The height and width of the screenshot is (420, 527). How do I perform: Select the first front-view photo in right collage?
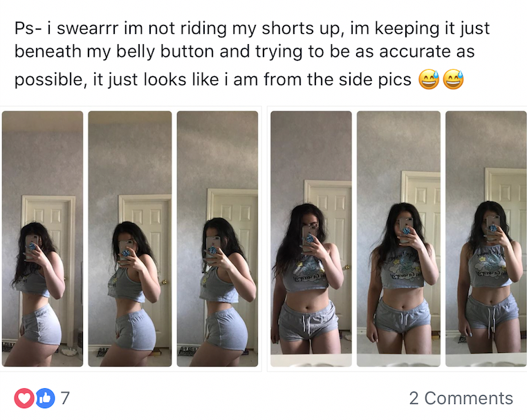click(x=311, y=238)
